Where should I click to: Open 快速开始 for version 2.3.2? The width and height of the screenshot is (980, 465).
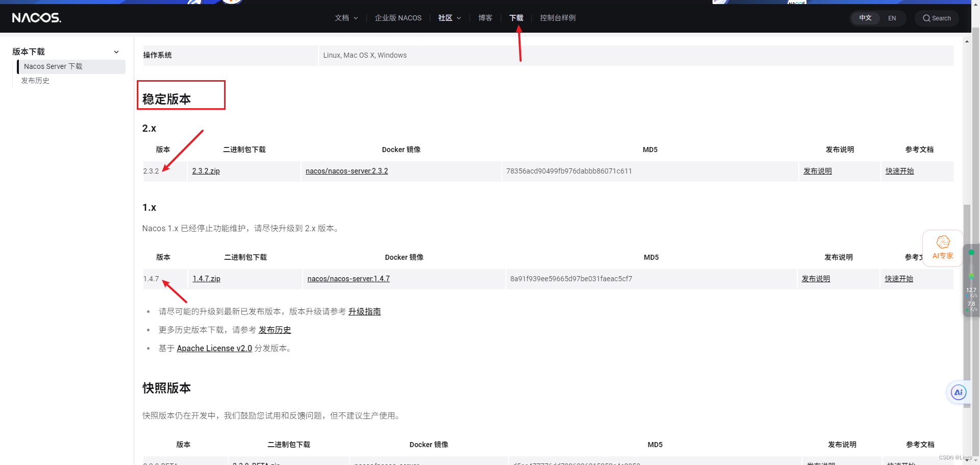click(899, 171)
